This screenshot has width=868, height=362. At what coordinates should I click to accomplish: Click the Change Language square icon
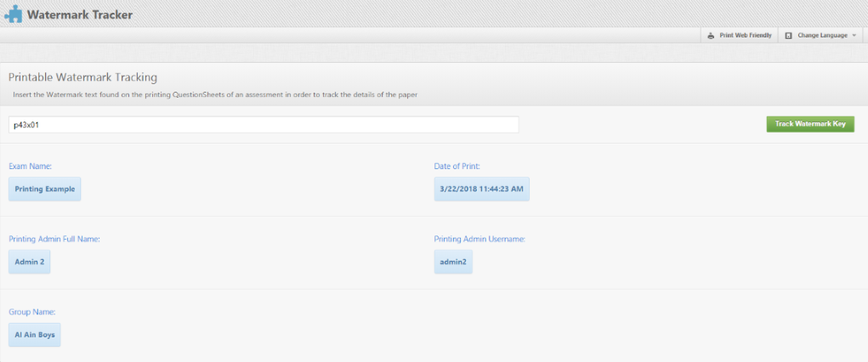[788, 36]
